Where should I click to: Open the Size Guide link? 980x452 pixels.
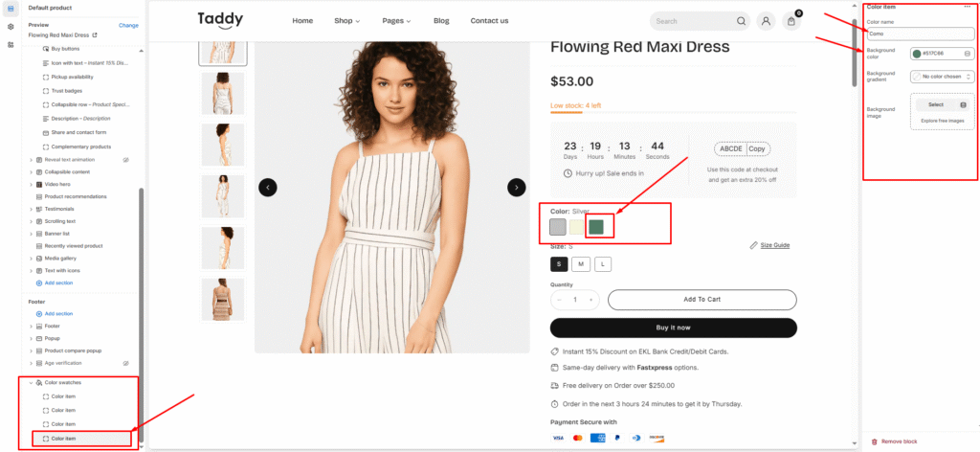coord(775,245)
